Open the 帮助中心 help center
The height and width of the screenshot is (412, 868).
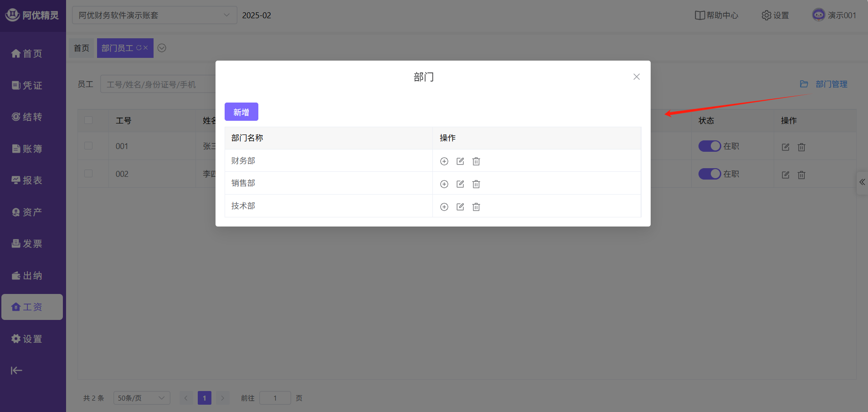716,15
